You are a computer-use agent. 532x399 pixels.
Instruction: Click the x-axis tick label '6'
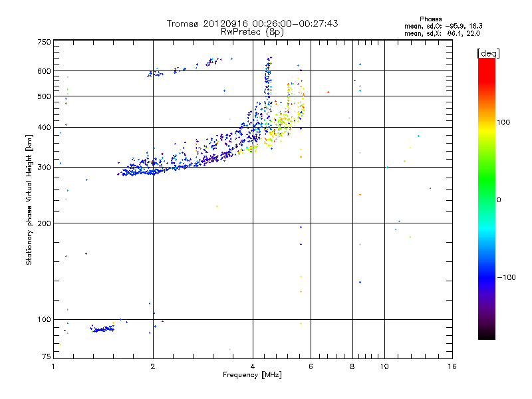click(311, 366)
